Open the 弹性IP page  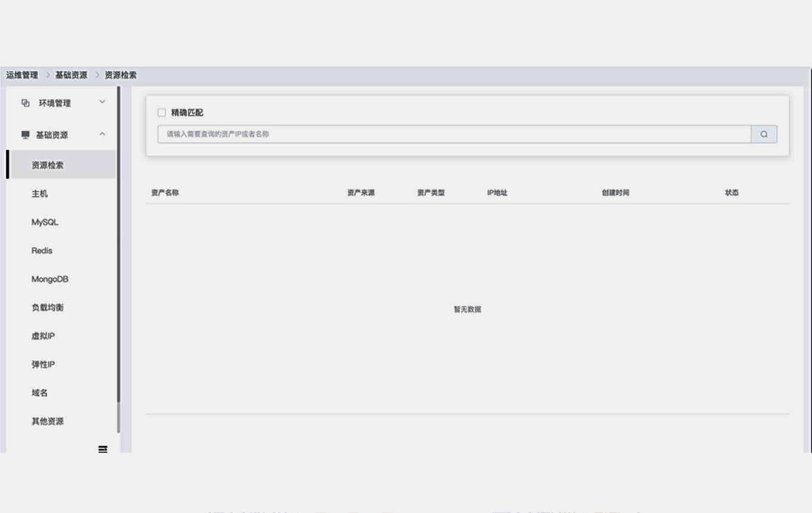(x=43, y=364)
